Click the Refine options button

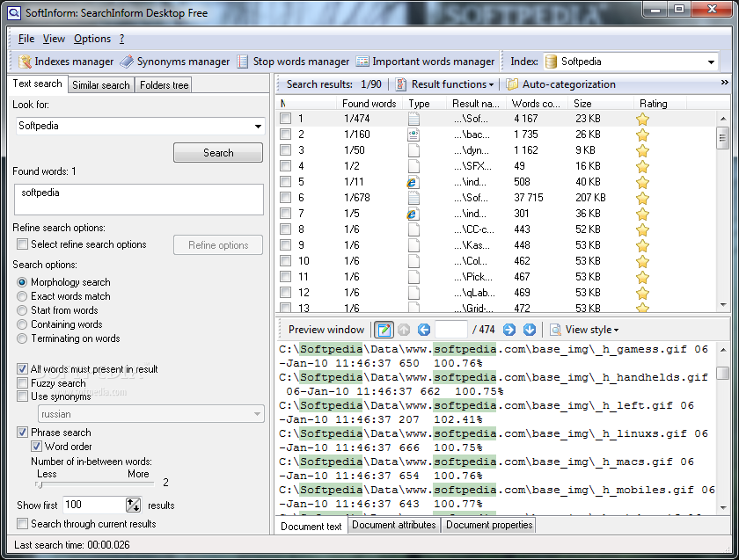pos(218,245)
